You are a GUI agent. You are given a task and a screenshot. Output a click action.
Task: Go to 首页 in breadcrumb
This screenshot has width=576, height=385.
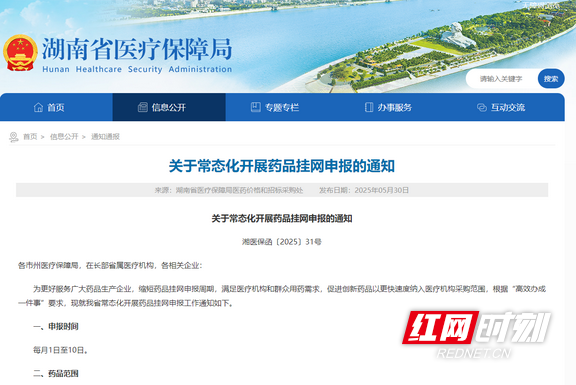(30, 137)
